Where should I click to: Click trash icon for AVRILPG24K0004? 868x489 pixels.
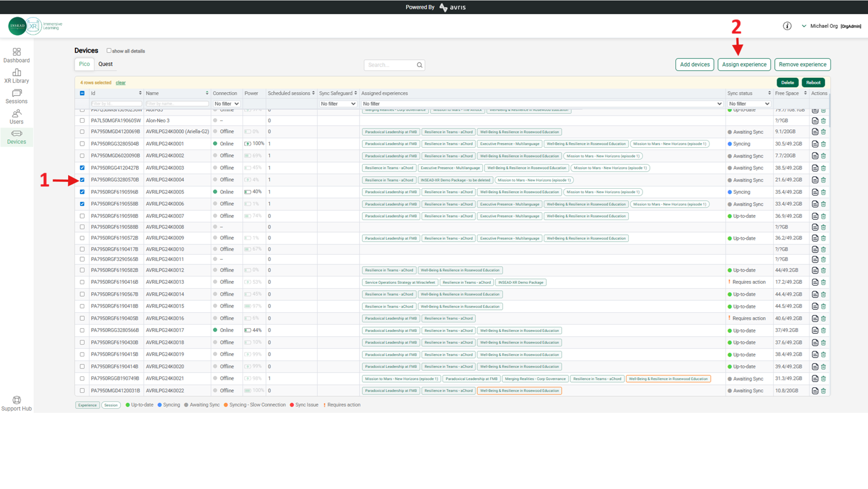pyautogui.click(x=823, y=180)
